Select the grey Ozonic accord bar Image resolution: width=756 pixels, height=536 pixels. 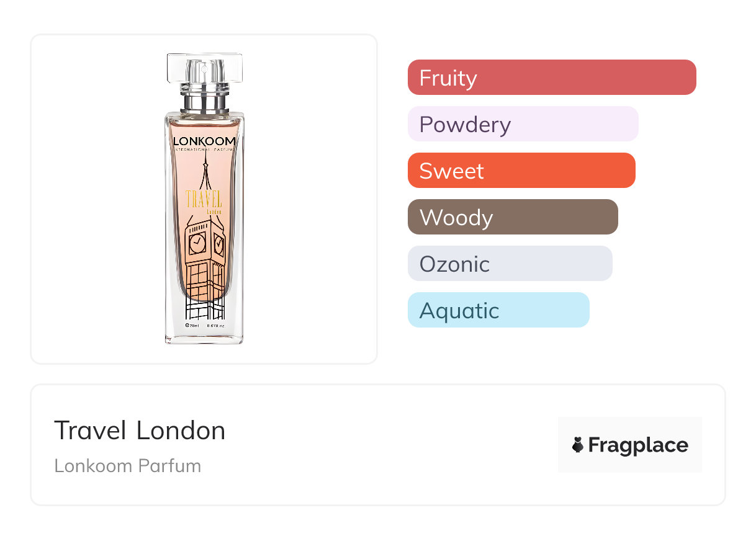click(x=510, y=264)
